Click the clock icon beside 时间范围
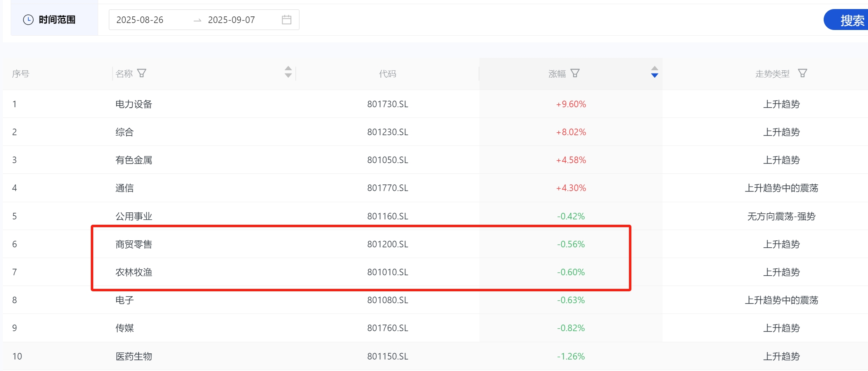Screen dimensions: 868x371 pos(28,20)
